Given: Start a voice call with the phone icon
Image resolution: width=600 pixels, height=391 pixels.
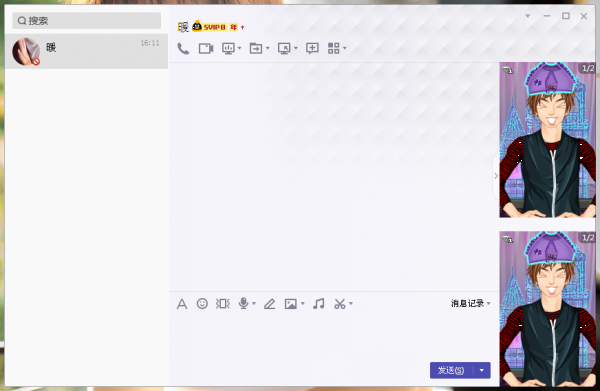Looking at the screenshot, I should click(x=183, y=49).
